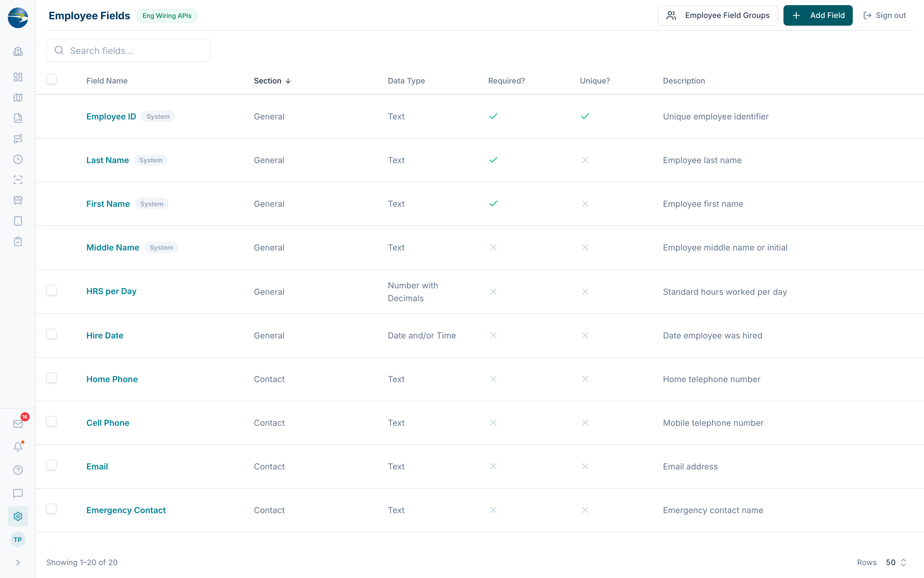Click the Required checkmark for Last Name
924x578 pixels.
(493, 160)
